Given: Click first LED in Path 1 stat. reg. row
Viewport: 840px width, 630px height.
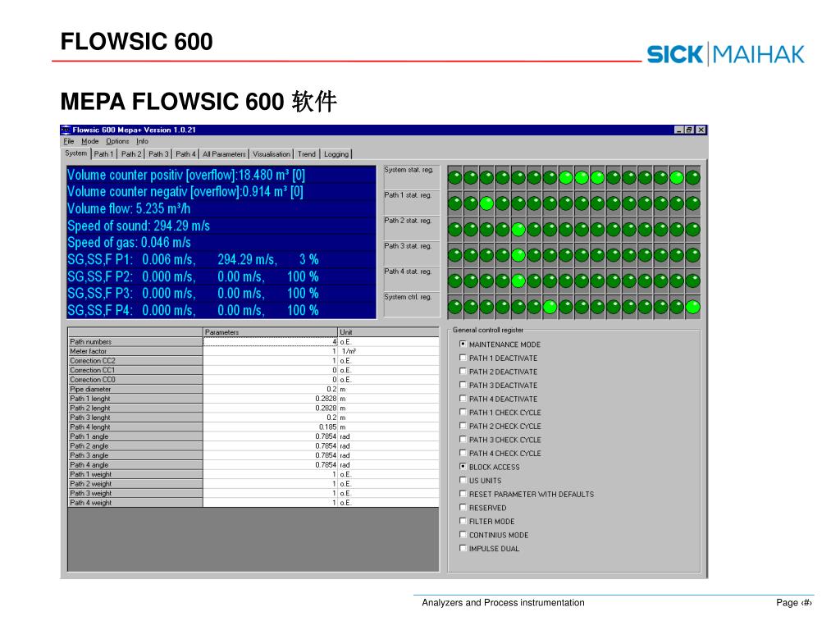Looking at the screenshot, I should [454, 203].
